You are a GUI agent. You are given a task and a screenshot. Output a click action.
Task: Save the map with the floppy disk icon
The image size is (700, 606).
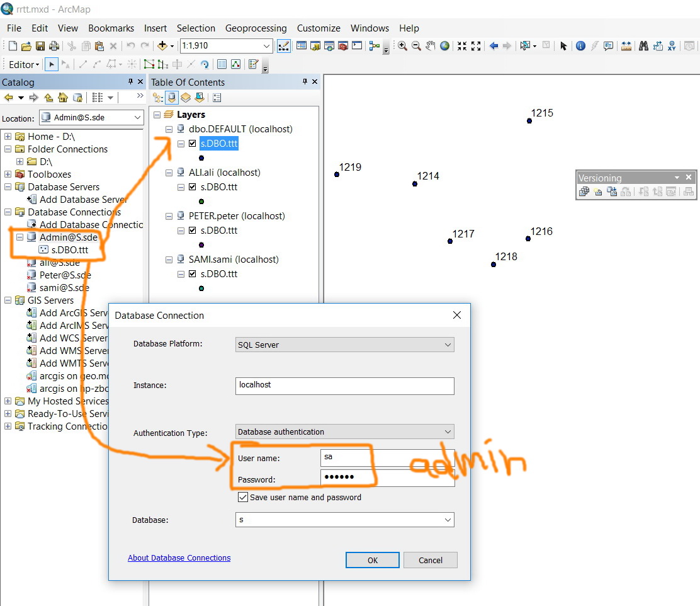point(40,45)
